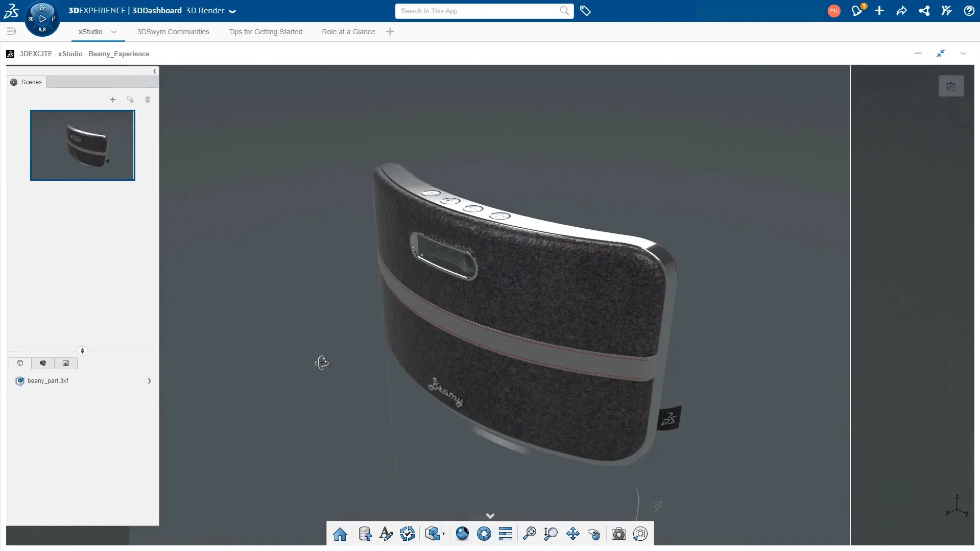Add a new scene with plus button
The width and height of the screenshot is (980, 551).
tap(113, 100)
